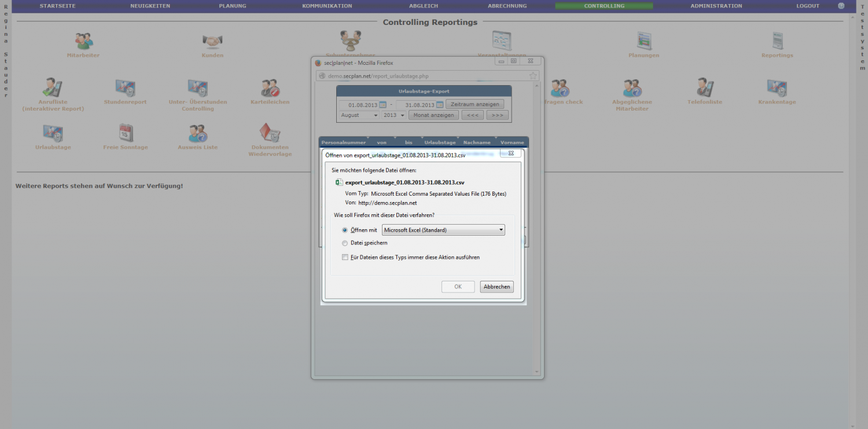This screenshot has width=868, height=429.
Task: Click popup vertical scrollbar up arrow
Action: click(x=537, y=85)
